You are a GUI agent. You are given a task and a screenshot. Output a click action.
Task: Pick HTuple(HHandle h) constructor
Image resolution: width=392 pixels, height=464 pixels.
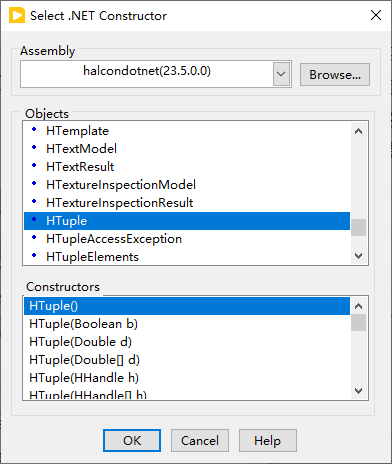[187, 378]
